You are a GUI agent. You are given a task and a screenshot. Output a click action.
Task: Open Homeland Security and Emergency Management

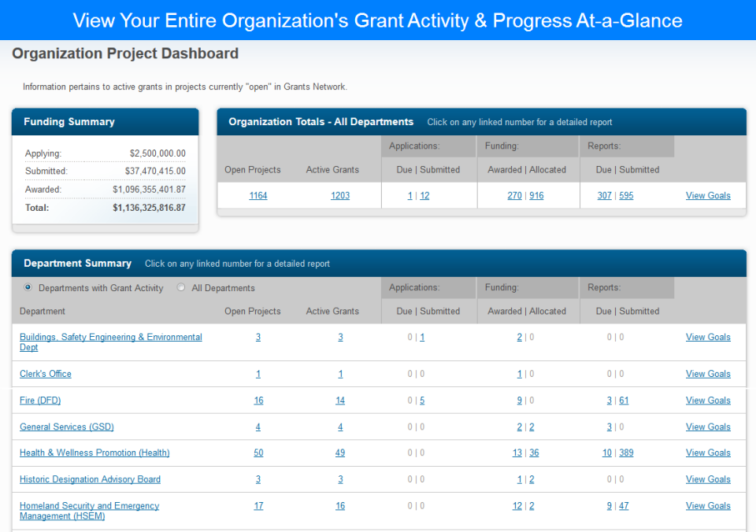click(89, 505)
